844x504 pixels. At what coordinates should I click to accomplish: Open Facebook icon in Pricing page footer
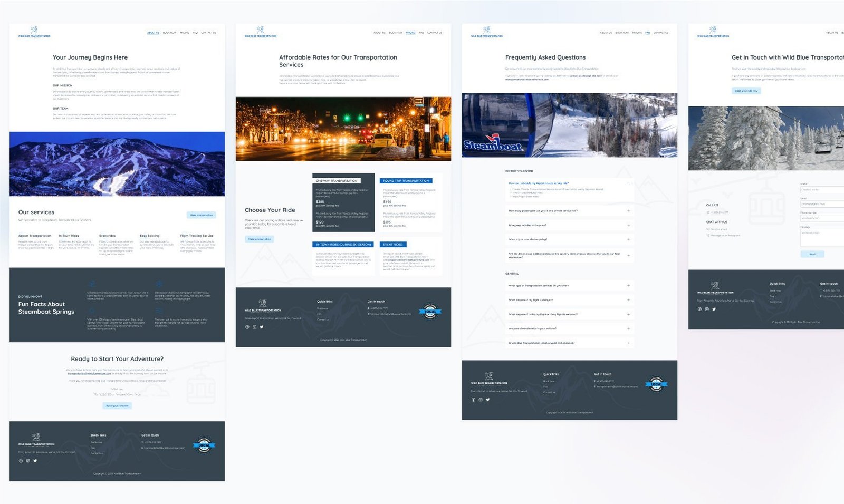(247, 327)
